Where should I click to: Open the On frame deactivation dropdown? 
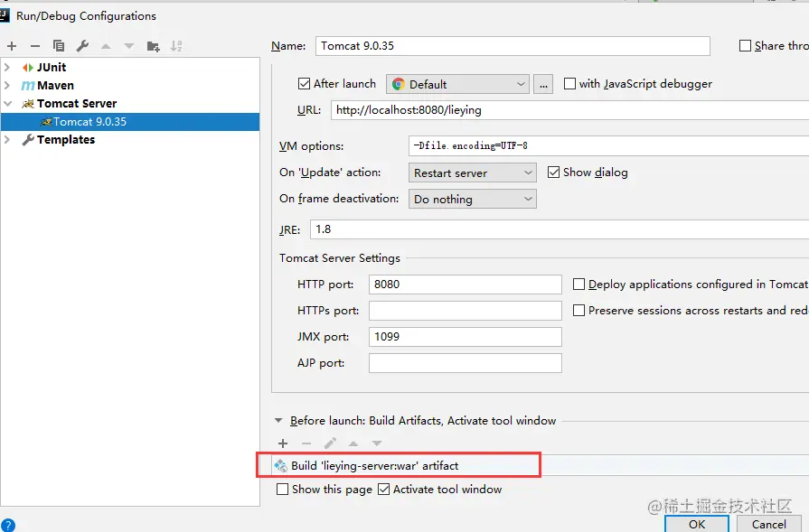[x=472, y=199]
